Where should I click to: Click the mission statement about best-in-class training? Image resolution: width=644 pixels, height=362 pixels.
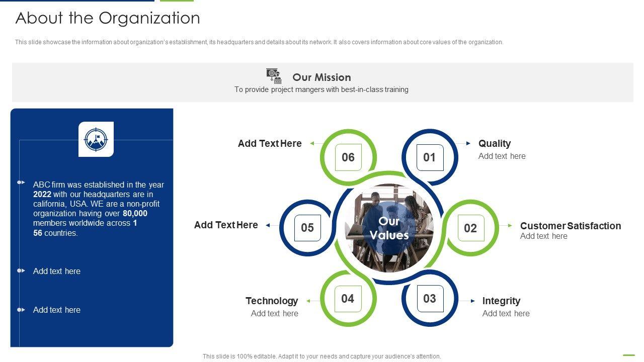click(321, 89)
